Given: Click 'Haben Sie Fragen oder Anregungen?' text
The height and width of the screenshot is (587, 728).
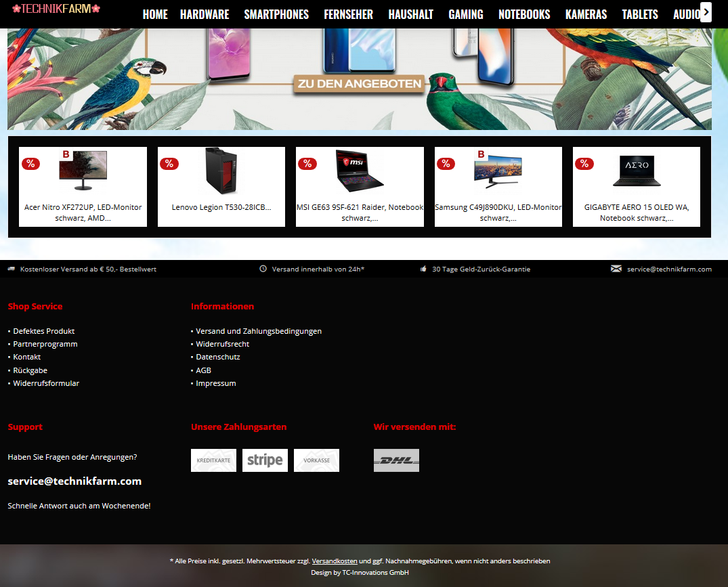Looking at the screenshot, I should [x=72, y=457].
